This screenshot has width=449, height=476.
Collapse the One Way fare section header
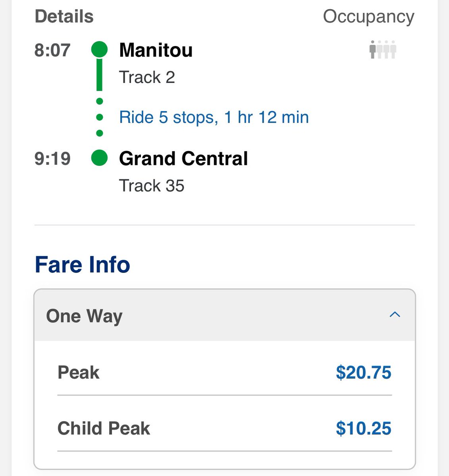point(225,315)
